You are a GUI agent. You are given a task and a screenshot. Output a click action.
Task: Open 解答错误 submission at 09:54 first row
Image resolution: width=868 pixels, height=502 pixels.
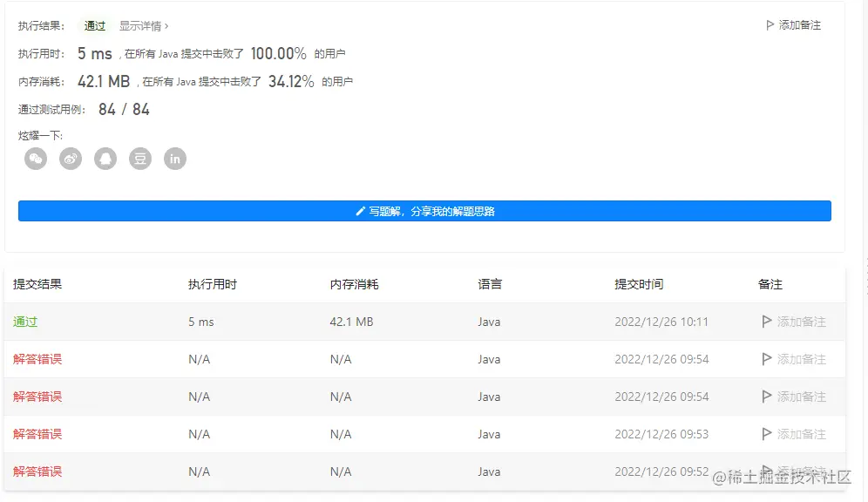tap(37, 359)
